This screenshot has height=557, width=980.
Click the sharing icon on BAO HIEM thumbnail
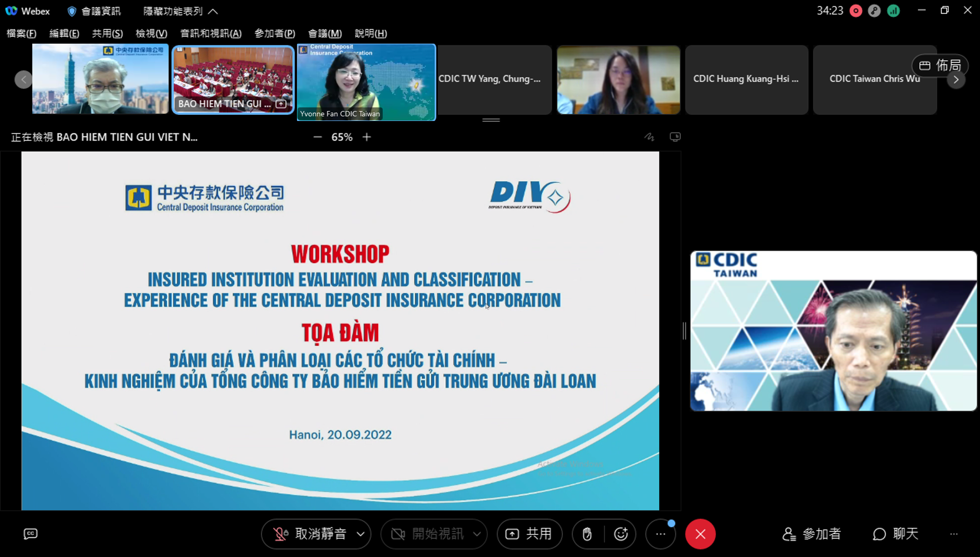pos(281,104)
